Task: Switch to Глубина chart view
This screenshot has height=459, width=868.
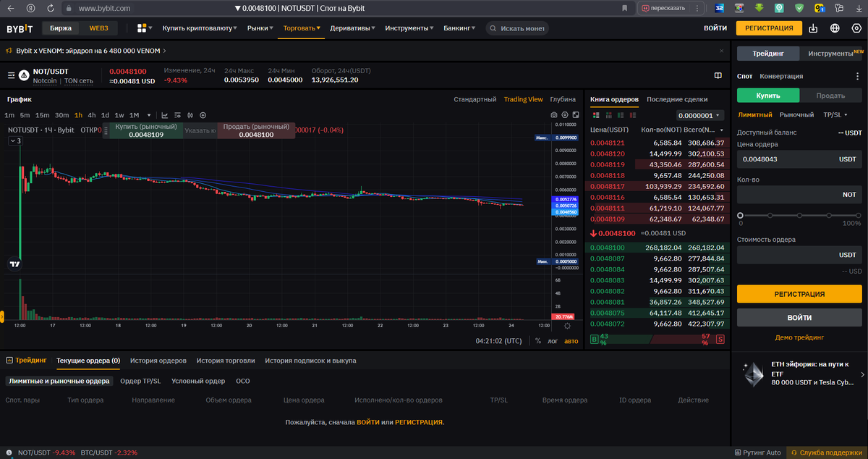Action: [563, 99]
